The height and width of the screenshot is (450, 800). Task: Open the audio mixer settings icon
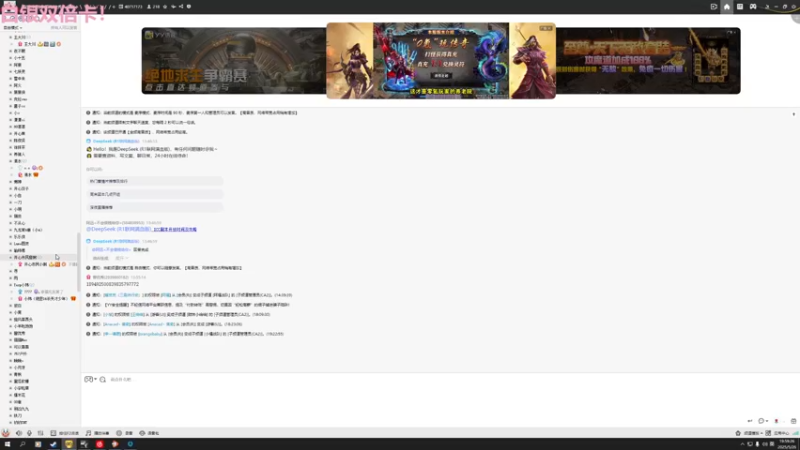(40, 433)
